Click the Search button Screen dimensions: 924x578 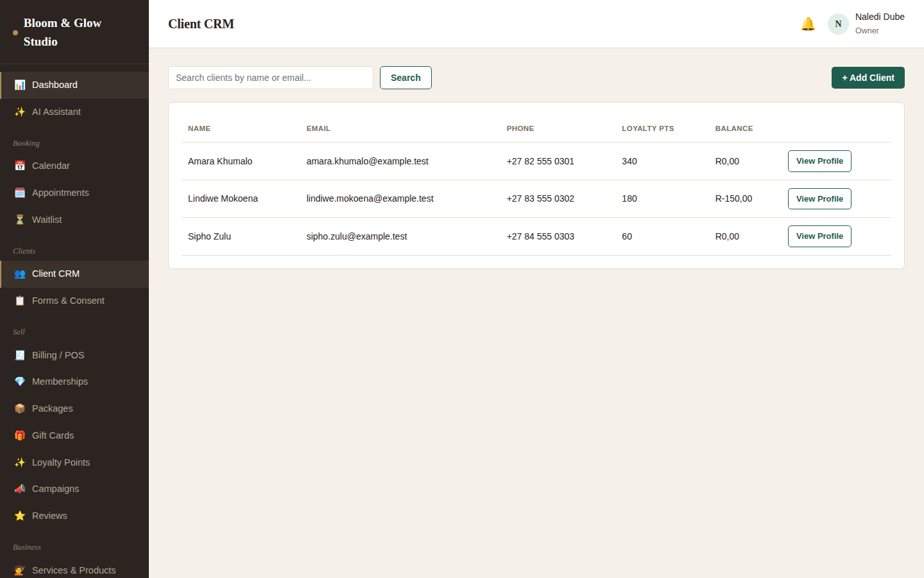coord(406,78)
